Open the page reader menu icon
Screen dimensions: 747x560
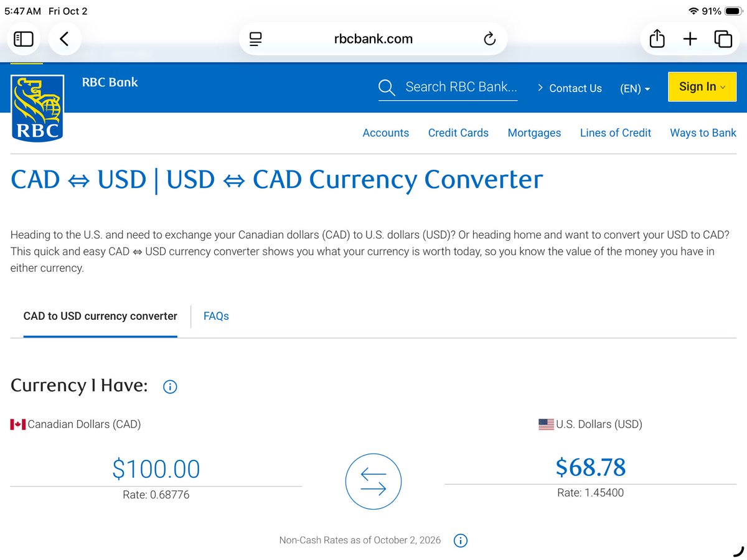click(x=255, y=39)
